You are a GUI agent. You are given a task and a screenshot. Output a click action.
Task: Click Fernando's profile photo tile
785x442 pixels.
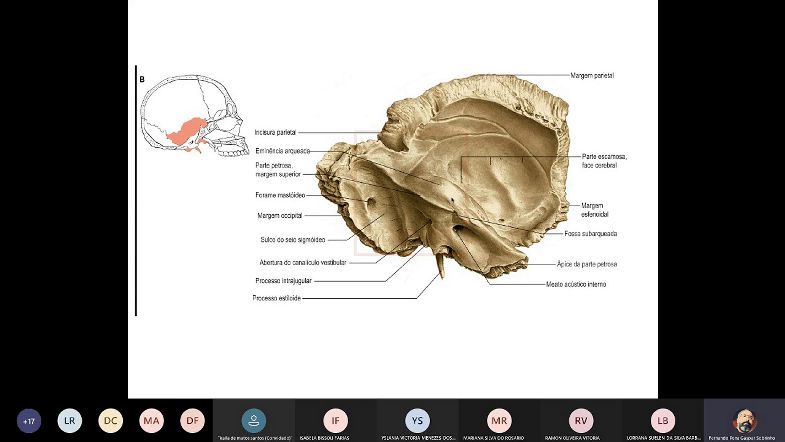point(744,420)
